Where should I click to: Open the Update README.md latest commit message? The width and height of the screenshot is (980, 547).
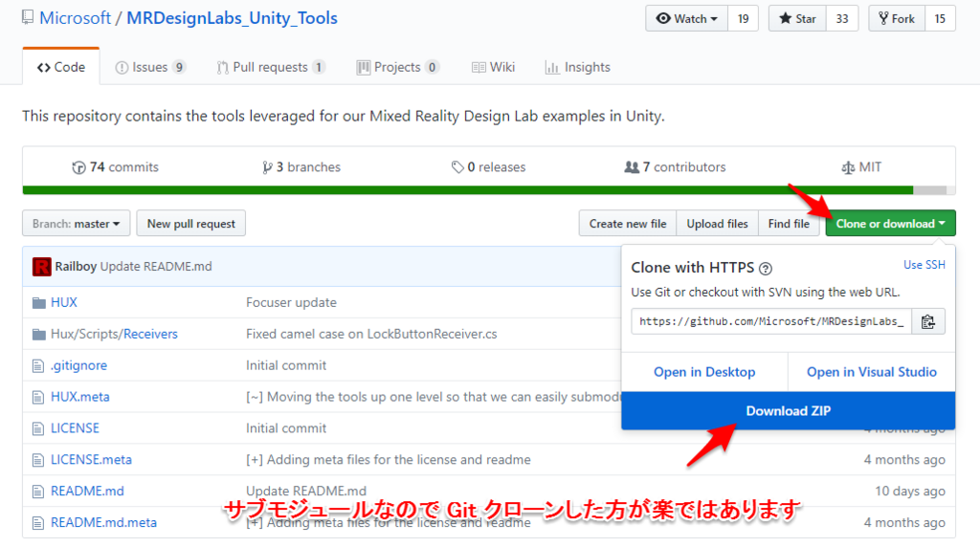(156, 267)
